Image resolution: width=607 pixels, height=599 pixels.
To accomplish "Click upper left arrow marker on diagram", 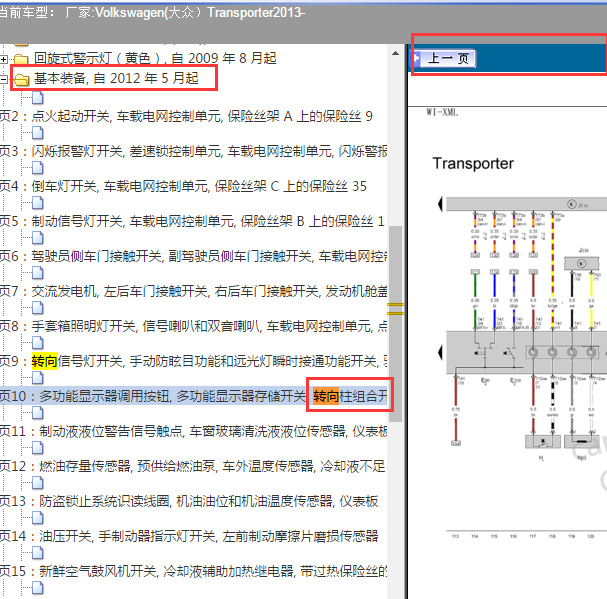I will [x=440, y=204].
